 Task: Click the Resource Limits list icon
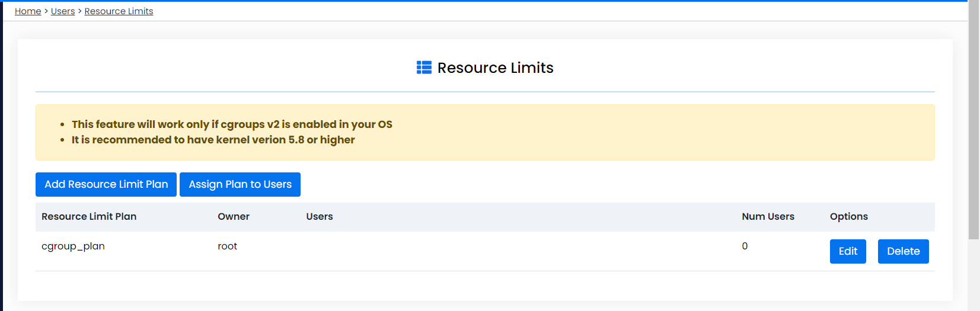click(424, 68)
